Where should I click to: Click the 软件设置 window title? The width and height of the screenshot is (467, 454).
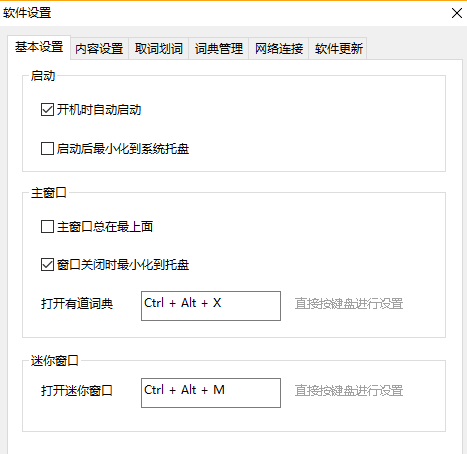[x=27, y=13]
